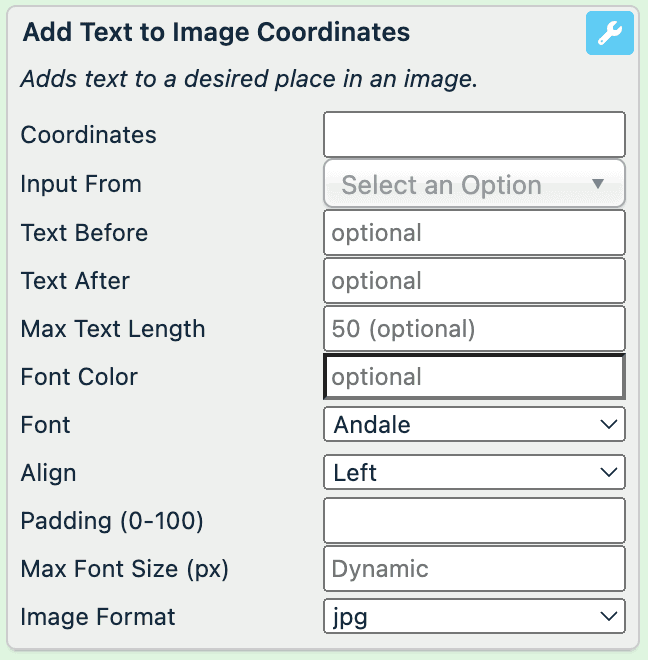Click the wrench settings icon
The height and width of the screenshot is (660, 648).
[x=609, y=34]
